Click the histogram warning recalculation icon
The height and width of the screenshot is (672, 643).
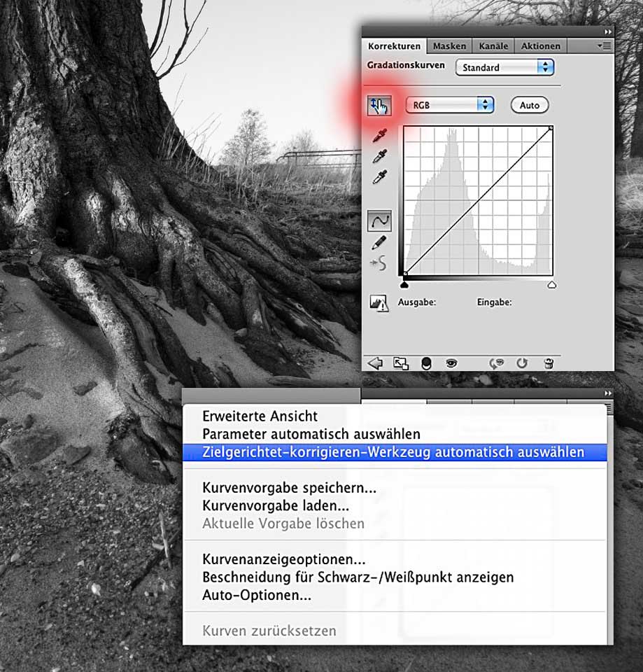pos(379,302)
